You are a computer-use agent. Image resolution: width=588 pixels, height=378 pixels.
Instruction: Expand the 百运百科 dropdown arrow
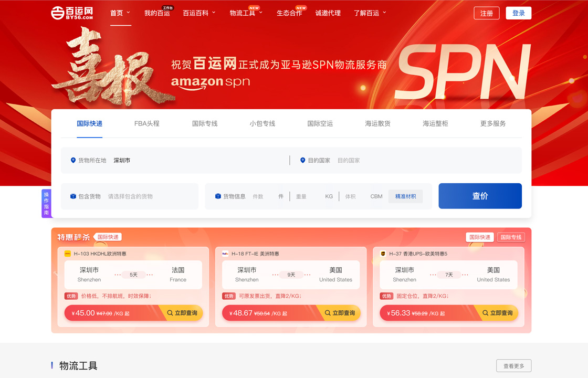[x=214, y=13]
